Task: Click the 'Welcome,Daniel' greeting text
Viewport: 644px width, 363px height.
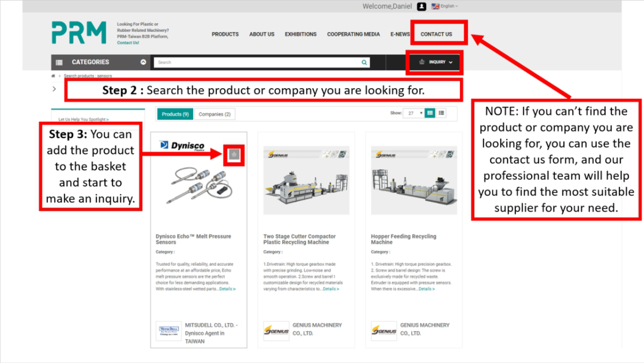Action: [389, 6]
